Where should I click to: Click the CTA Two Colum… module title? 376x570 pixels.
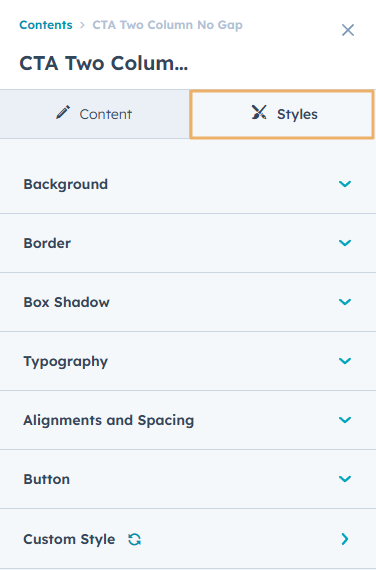104,63
